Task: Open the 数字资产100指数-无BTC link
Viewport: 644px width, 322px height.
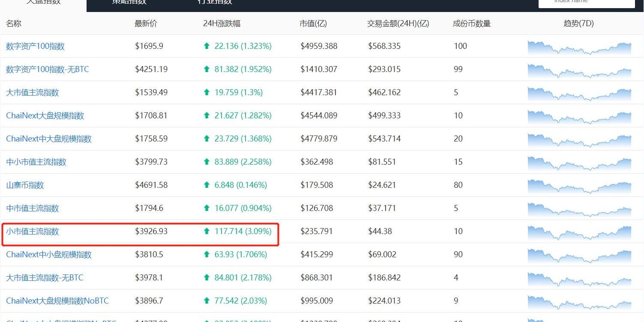Action: tap(47, 69)
